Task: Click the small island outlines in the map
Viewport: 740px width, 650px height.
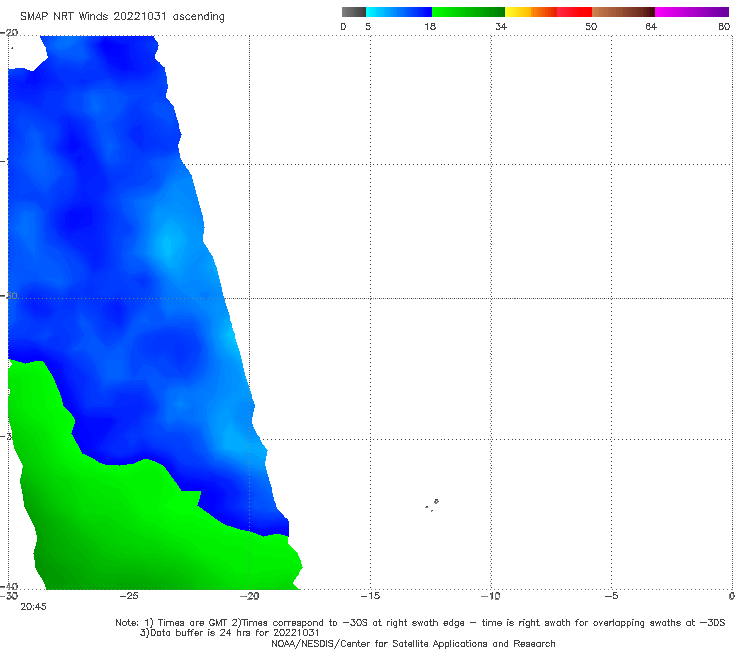Action: [432, 505]
